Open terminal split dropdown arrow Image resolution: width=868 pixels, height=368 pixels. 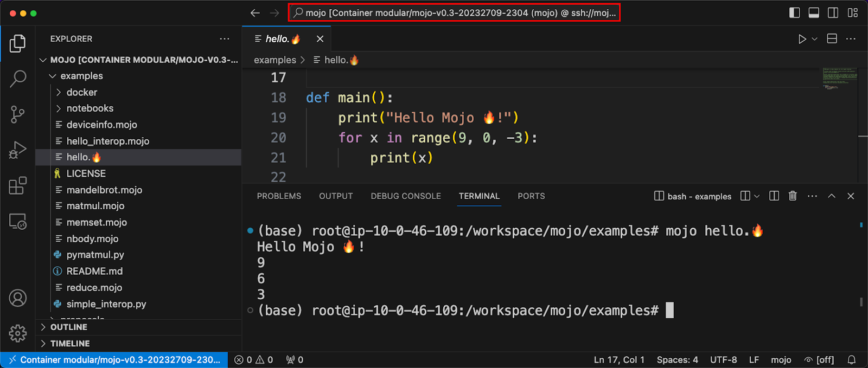click(757, 196)
